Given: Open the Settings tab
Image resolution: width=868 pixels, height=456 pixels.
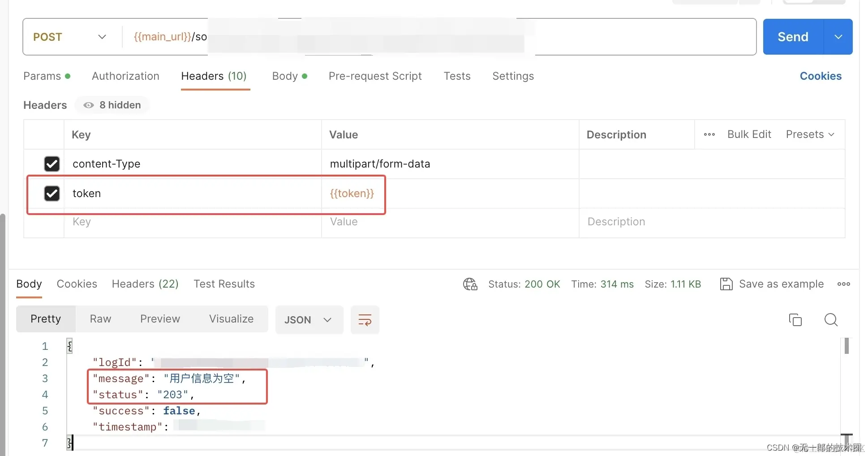Looking at the screenshot, I should click(513, 76).
